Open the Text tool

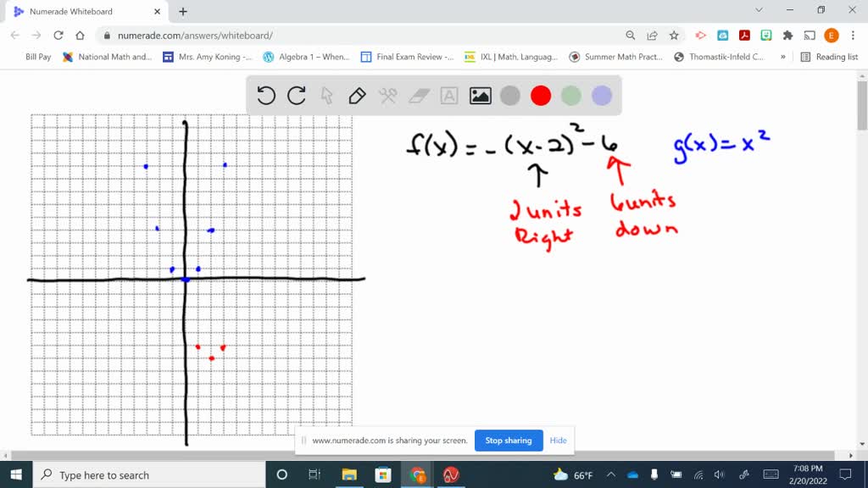[448, 96]
